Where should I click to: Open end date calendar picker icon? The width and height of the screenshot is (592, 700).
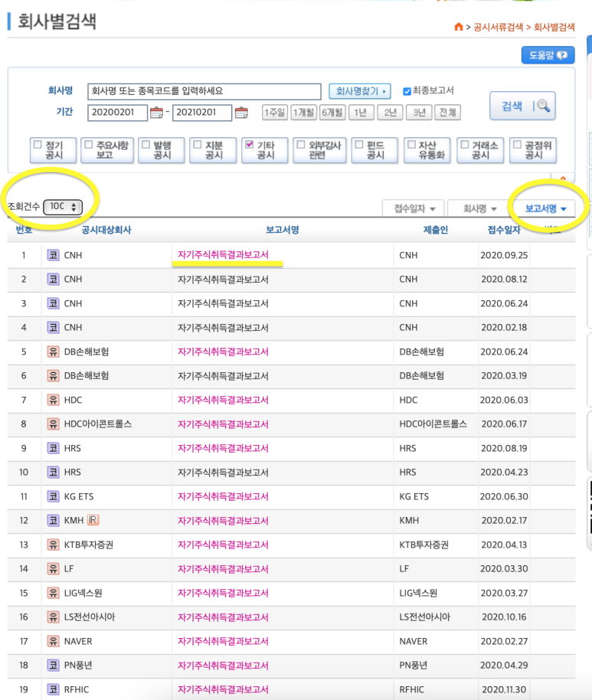point(241,113)
